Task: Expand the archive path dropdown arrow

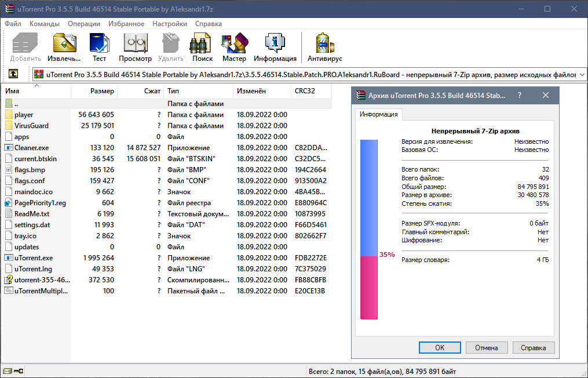Action: 581,75
